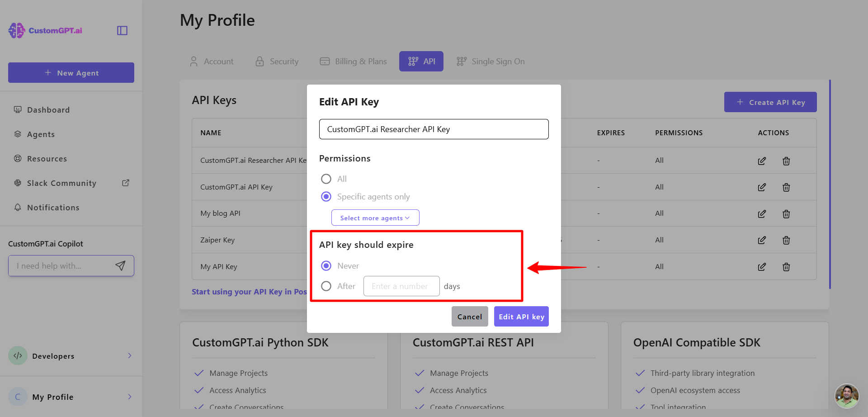Open Start using your API Key link

[x=249, y=292]
